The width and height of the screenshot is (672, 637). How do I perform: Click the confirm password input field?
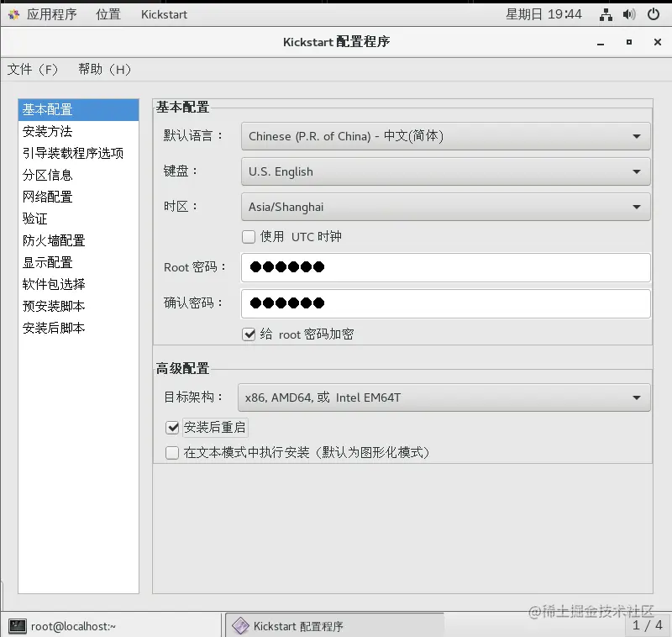(x=446, y=303)
